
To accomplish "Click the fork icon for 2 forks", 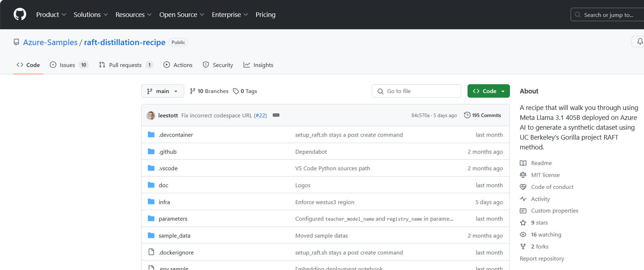I will [523, 247].
